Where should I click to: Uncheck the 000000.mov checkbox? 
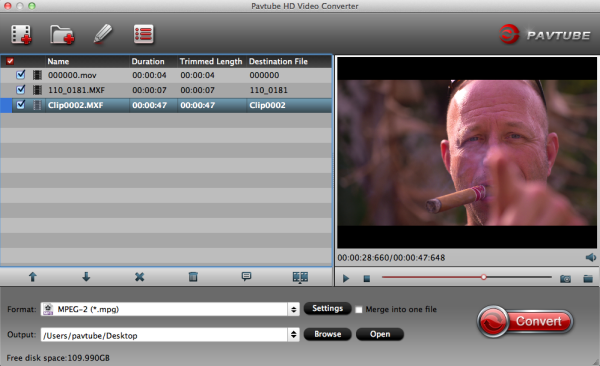point(21,75)
